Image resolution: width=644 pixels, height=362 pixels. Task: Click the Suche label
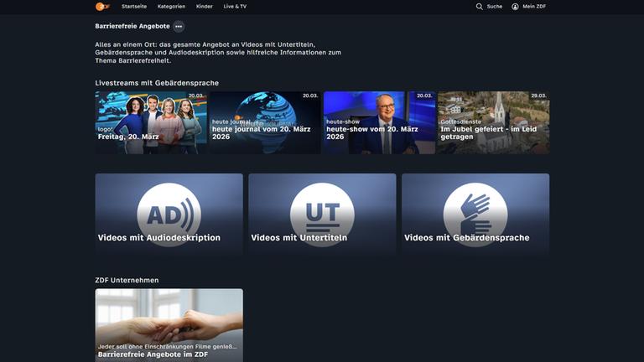495,7
